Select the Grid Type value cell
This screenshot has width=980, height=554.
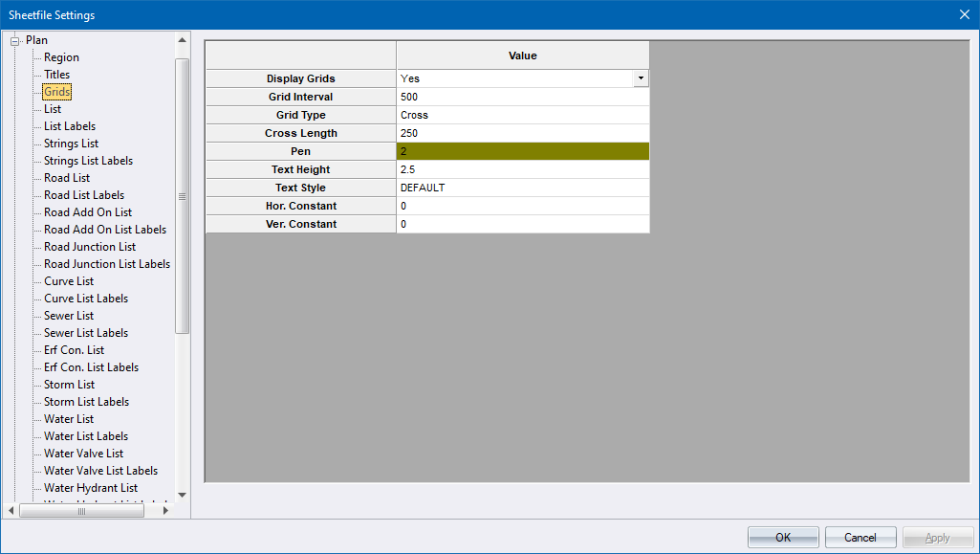tap(522, 115)
